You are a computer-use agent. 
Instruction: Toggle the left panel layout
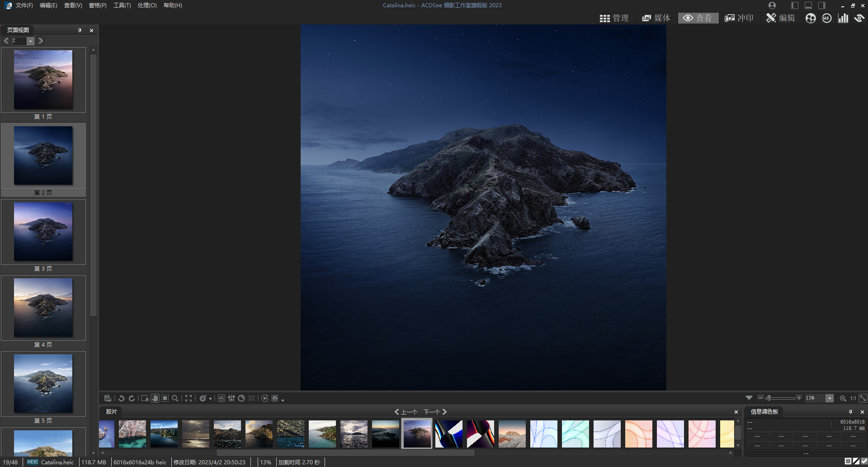point(795,5)
